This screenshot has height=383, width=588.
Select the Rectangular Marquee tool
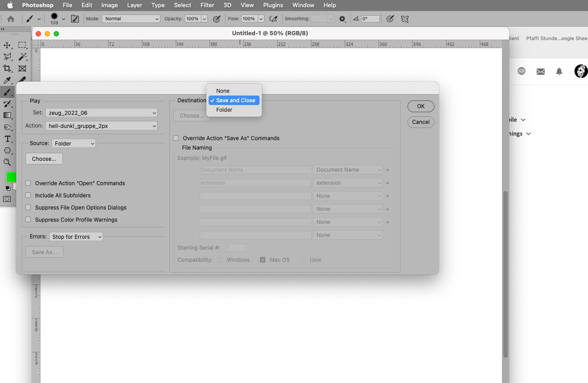23,45
